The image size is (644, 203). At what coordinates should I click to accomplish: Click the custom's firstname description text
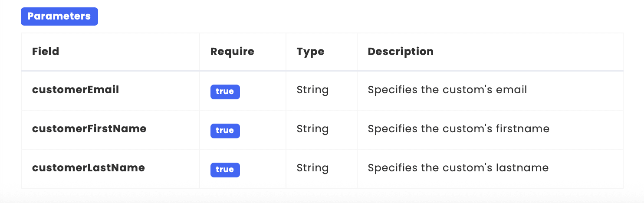click(x=459, y=129)
